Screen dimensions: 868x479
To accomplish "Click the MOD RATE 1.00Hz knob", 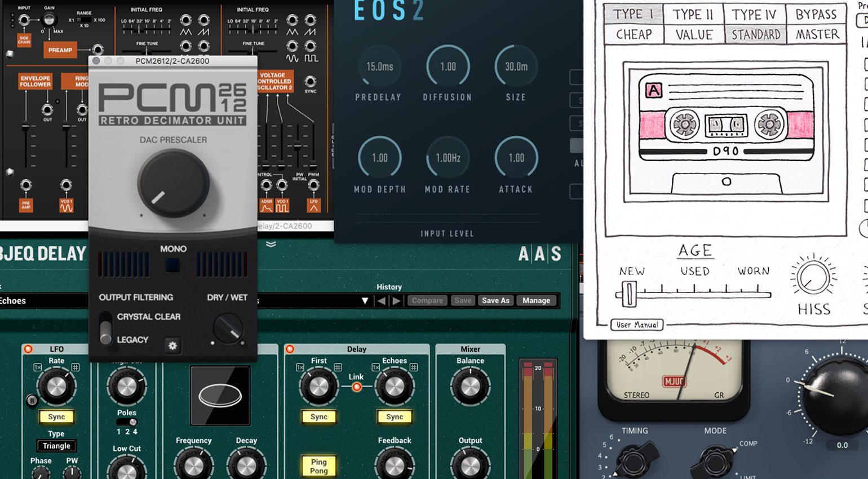I will point(448,158).
